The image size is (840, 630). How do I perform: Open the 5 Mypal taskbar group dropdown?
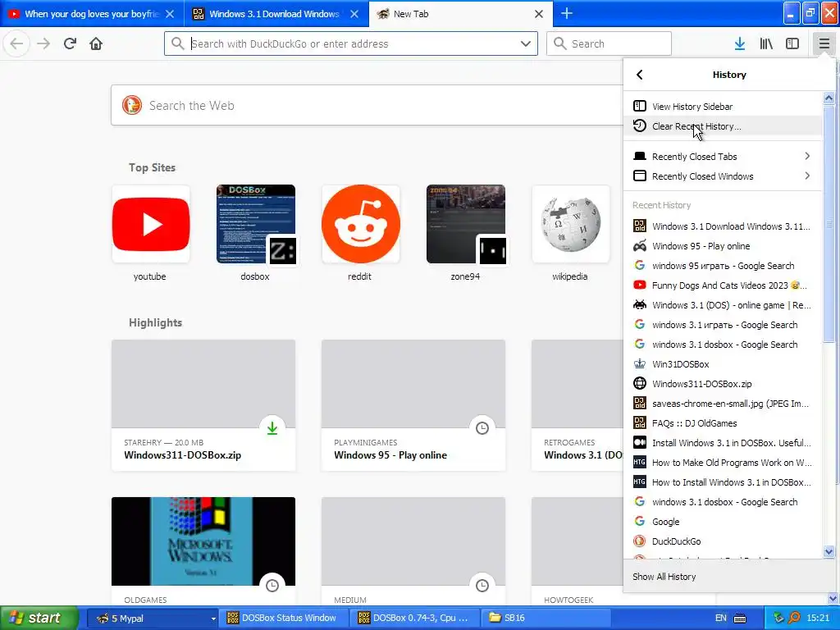tap(212, 619)
